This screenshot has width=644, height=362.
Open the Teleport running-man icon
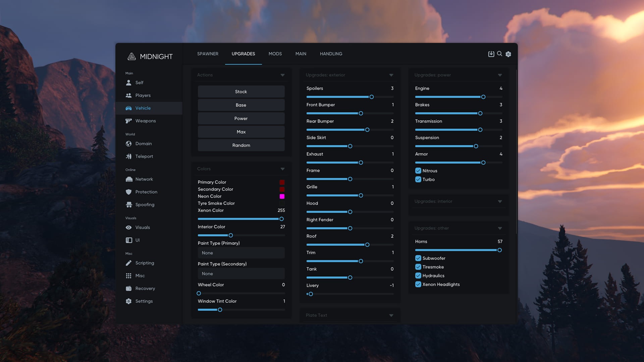(128, 156)
